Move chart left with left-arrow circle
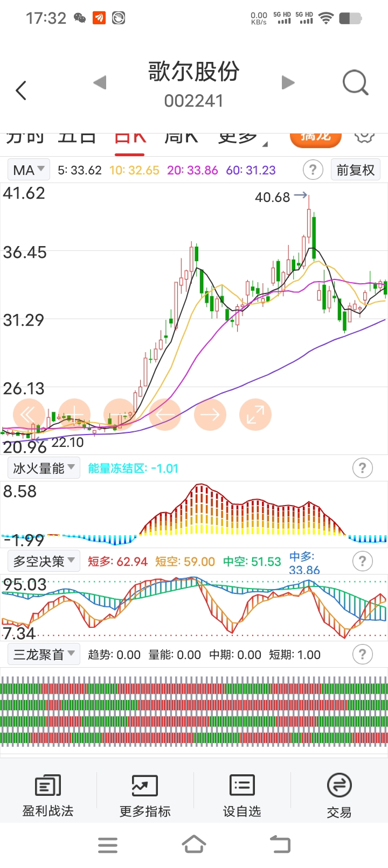Viewport: 388px width, 868px height. 164,415
